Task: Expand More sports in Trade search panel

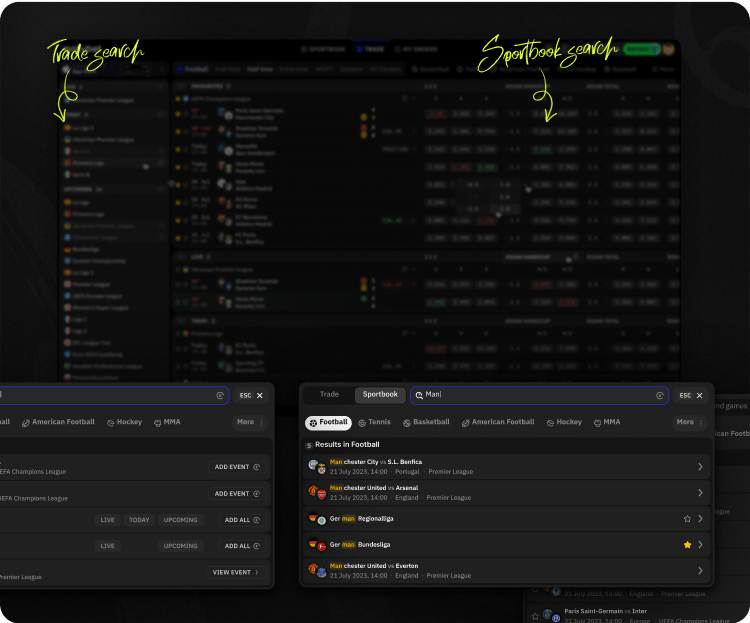Action: (x=250, y=423)
